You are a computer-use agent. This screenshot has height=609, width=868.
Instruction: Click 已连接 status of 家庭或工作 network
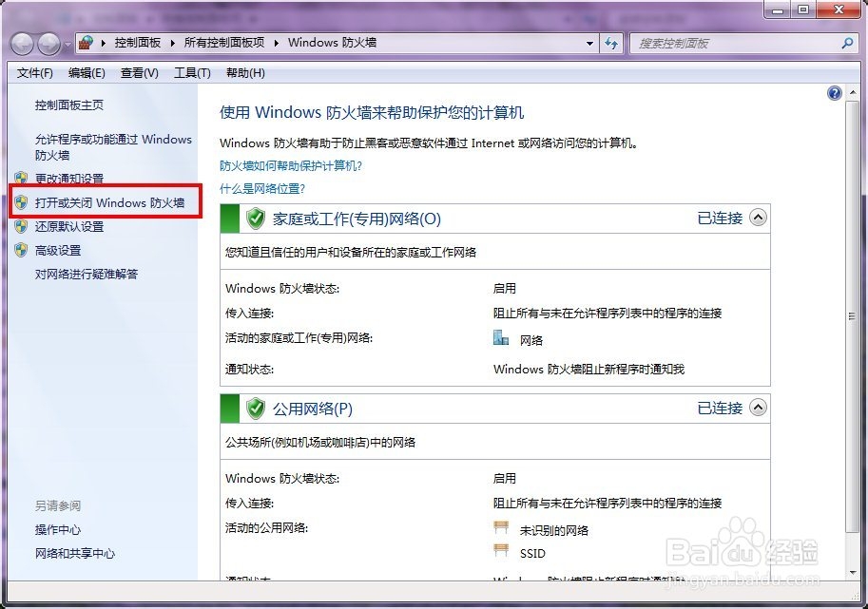click(720, 219)
